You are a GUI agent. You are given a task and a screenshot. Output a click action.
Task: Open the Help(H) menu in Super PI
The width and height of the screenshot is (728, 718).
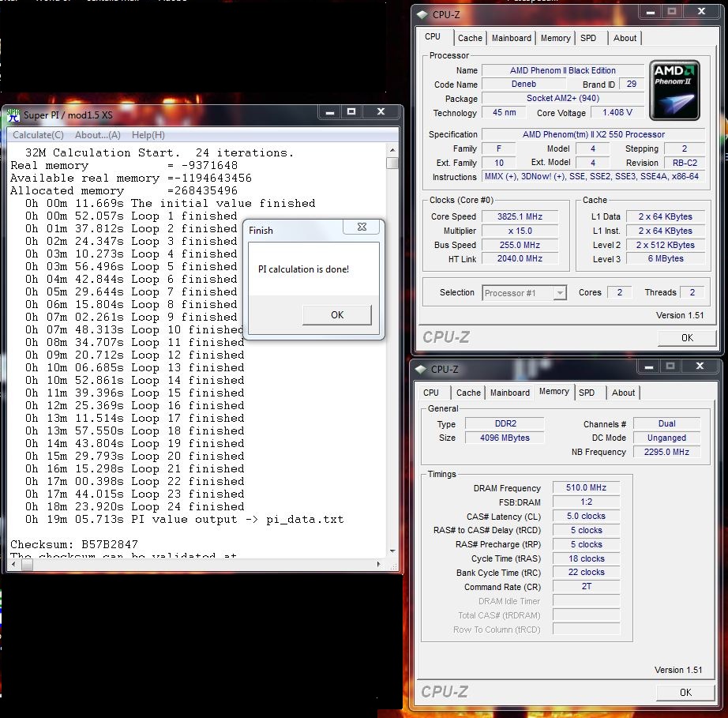(x=148, y=135)
